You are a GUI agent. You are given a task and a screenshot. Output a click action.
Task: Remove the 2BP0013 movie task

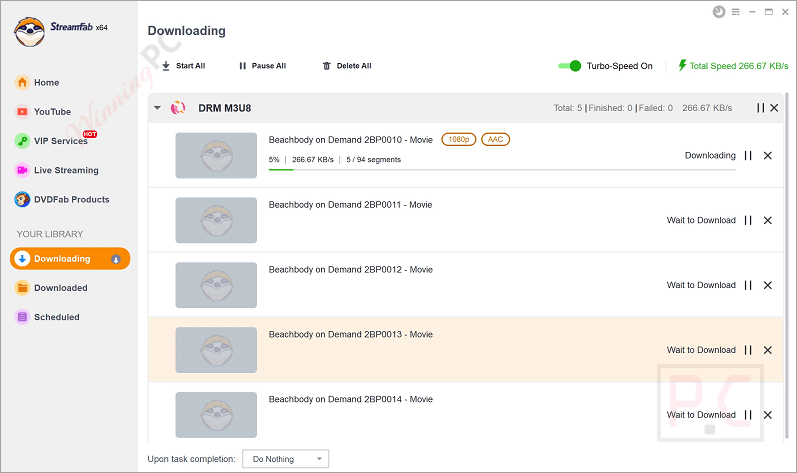tap(768, 350)
